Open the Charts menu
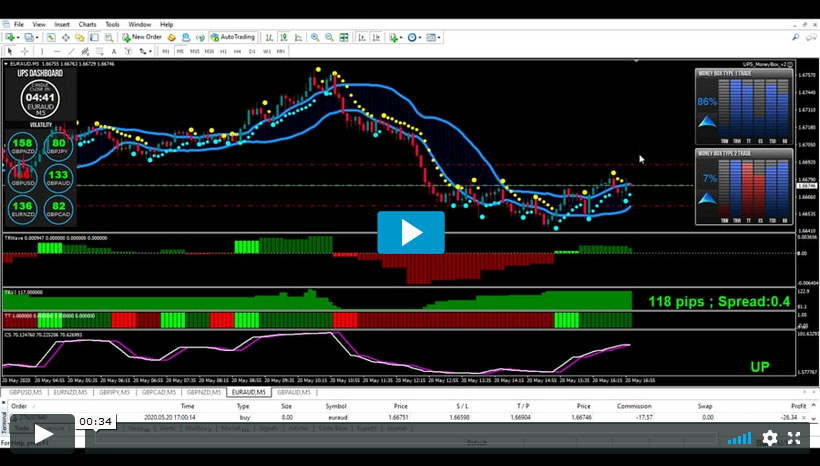Screen dimensions: 820x466 pos(87,24)
